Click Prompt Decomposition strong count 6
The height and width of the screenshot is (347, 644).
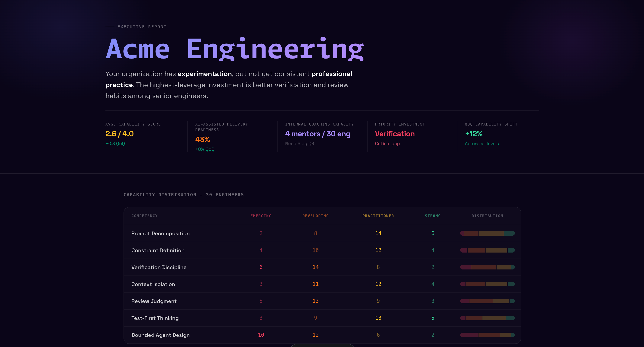433,233
